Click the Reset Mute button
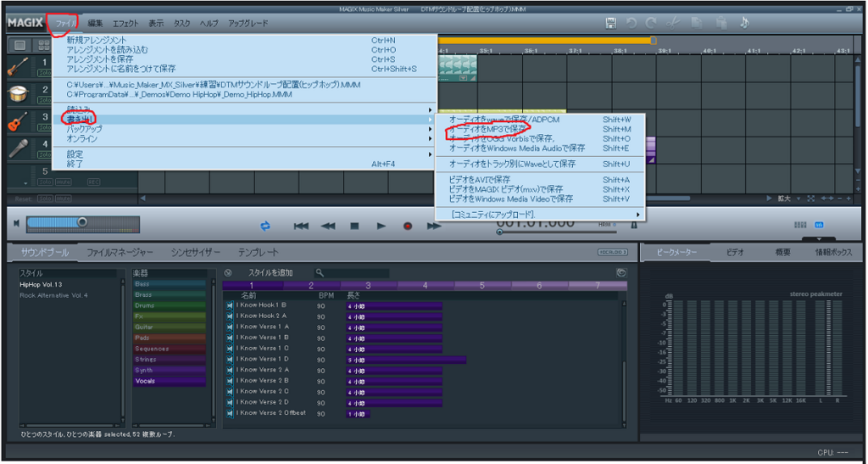Viewport: 868px width, 464px height. [63, 198]
